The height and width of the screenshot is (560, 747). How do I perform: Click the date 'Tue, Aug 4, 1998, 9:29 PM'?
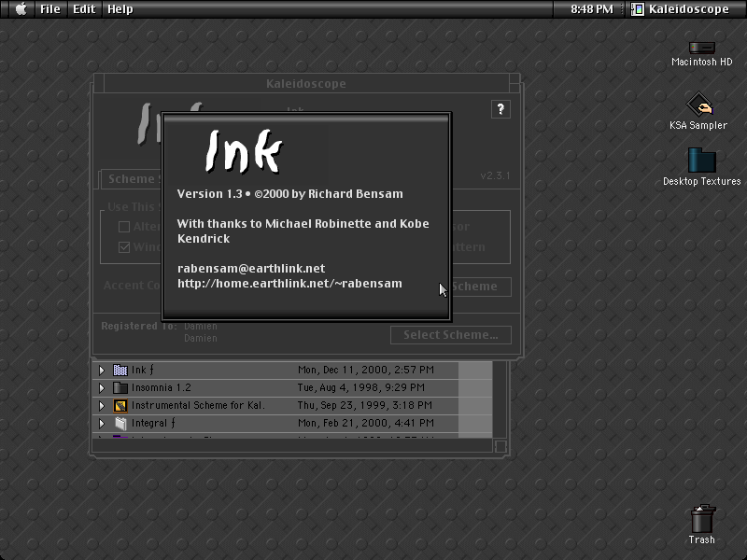coord(361,387)
